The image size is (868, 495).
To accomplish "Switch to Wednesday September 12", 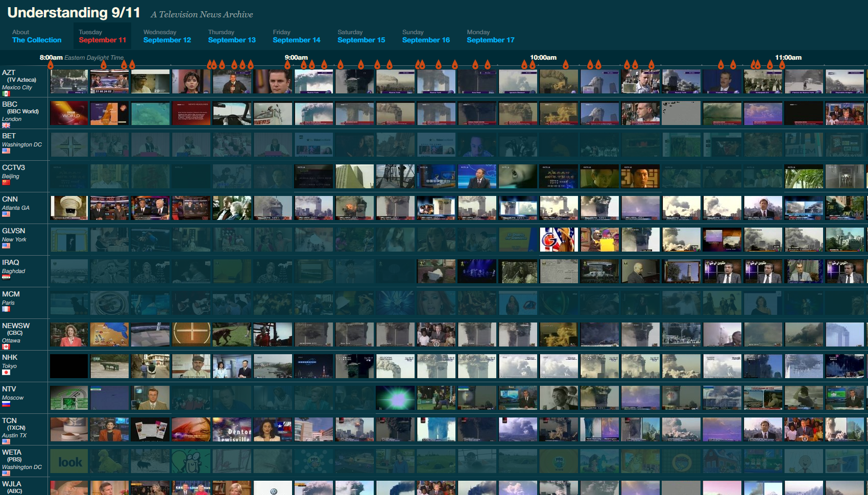I will (167, 36).
